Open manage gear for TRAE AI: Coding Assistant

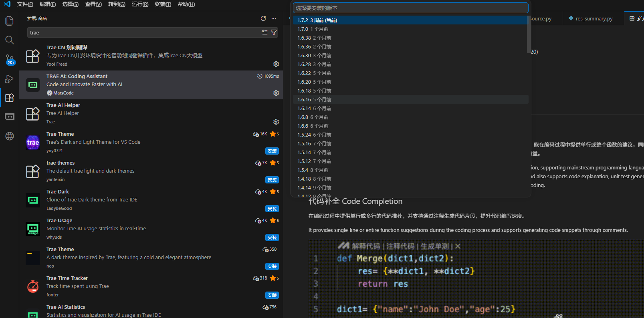276,93
